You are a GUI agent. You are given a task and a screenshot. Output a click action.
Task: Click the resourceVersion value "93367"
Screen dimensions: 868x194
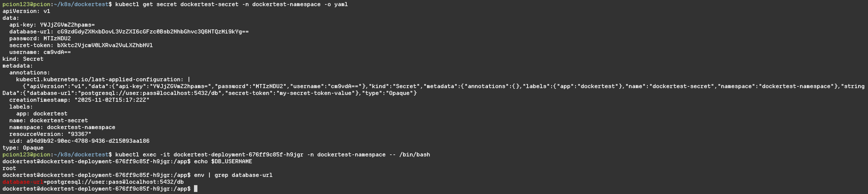(79, 134)
